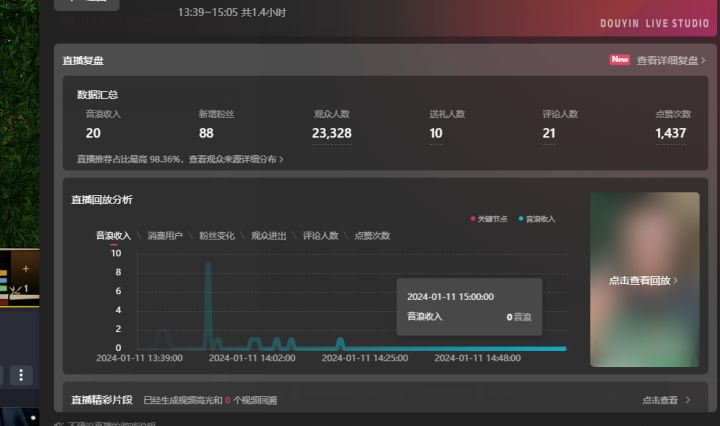This screenshot has width=720, height=426.
Task: Click x-axis label 2024-01-11 14:25:00
Action: pyautogui.click(x=365, y=358)
